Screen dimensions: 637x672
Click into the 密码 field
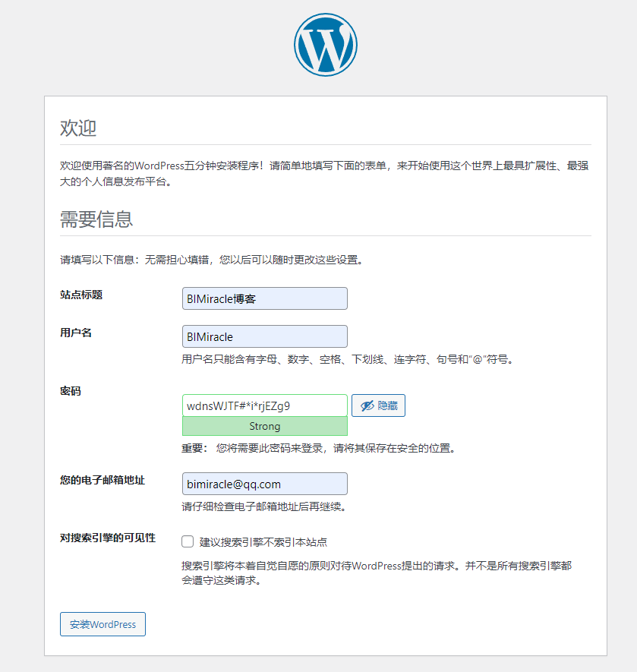point(264,405)
